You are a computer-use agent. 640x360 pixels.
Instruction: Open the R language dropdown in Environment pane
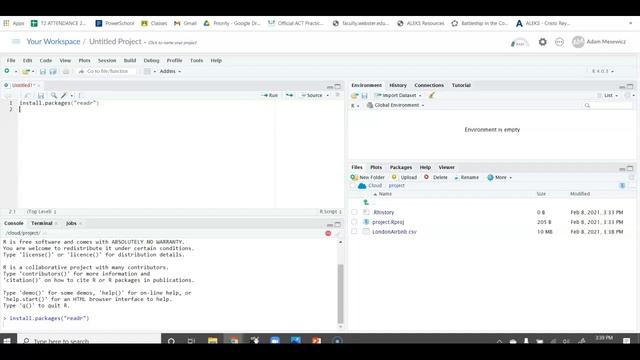[x=355, y=105]
